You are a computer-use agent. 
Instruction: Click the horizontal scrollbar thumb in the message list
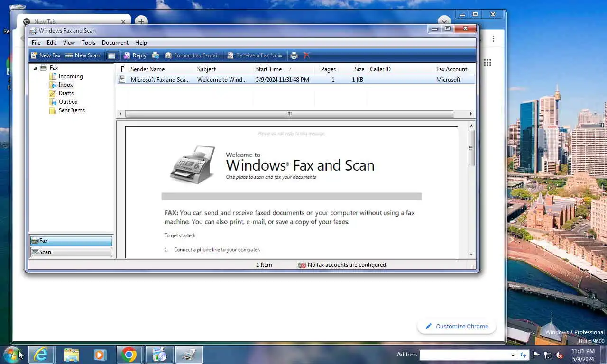click(289, 114)
